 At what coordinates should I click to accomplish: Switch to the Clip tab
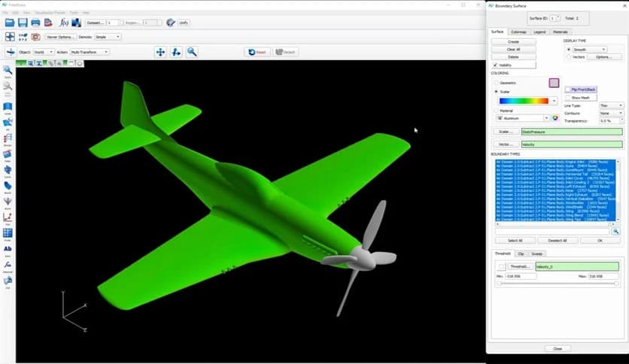tap(521, 253)
